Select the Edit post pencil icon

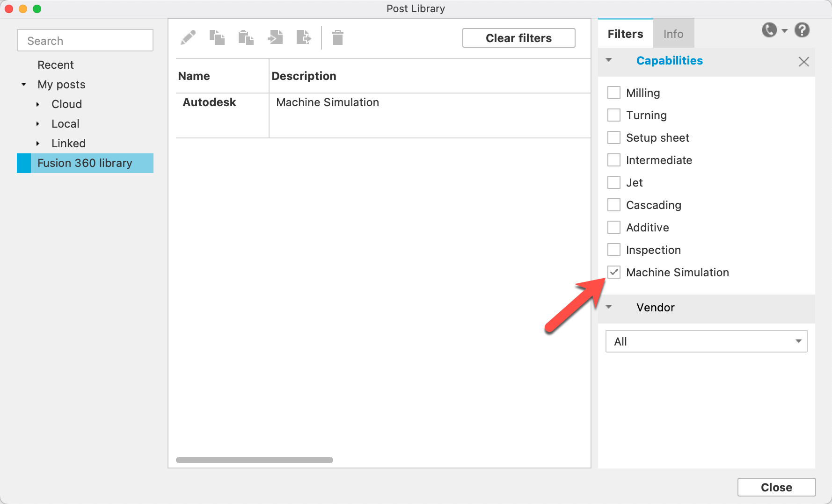coord(189,37)
